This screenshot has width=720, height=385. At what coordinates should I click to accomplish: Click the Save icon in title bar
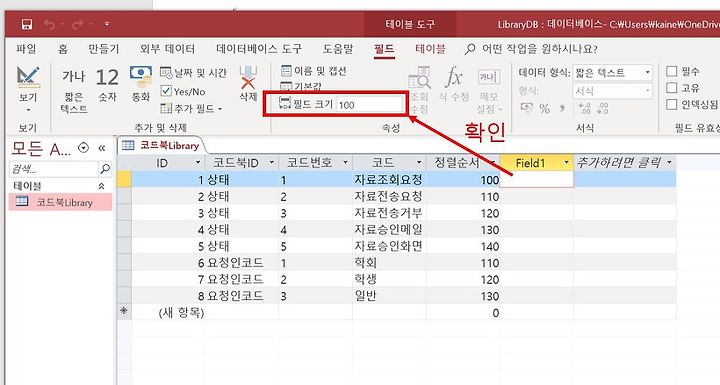[27, 24]
